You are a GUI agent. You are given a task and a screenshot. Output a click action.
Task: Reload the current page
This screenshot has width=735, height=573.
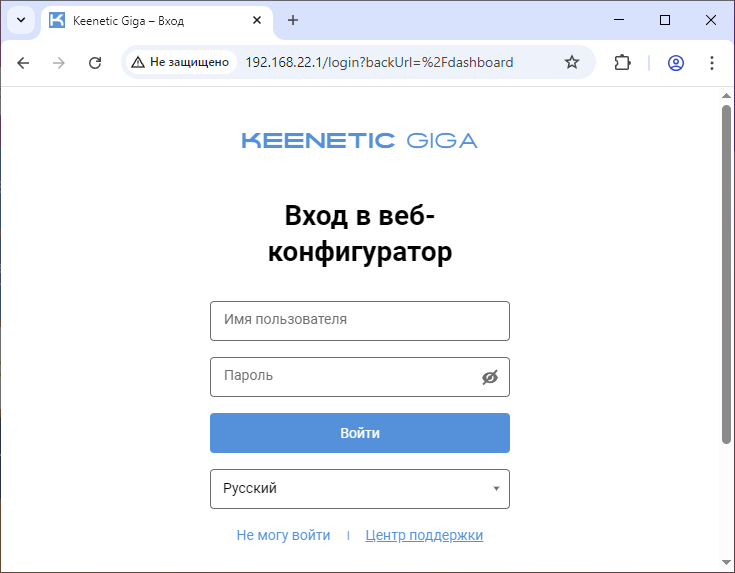coord(95,63)
